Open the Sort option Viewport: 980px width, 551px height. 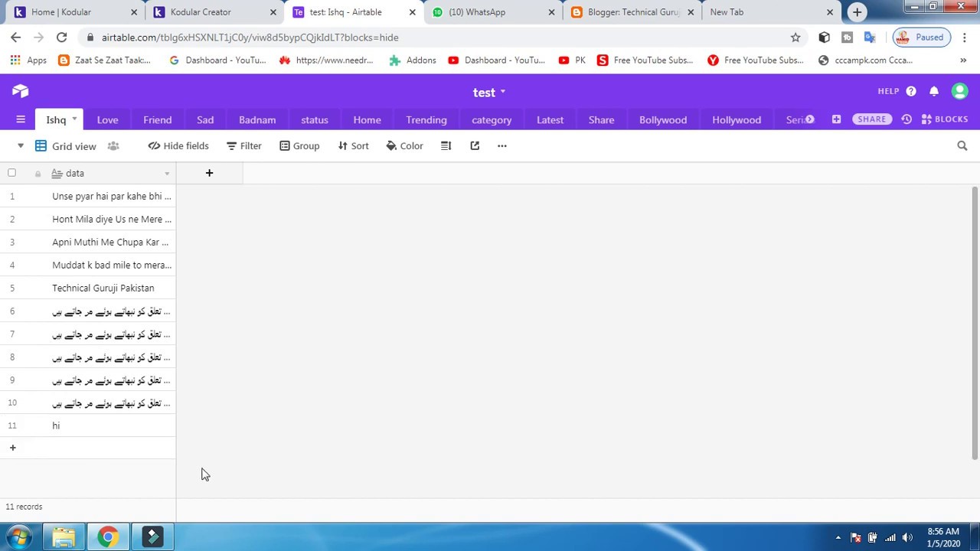pos(353,145)
